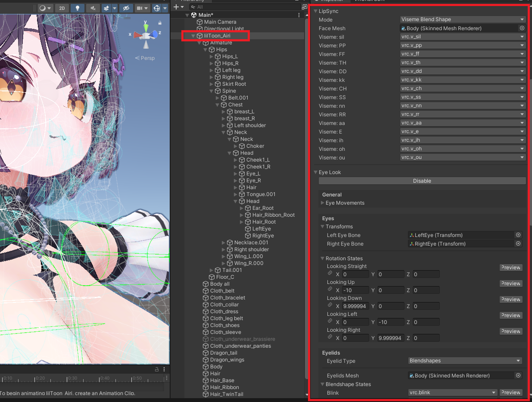This screenshot has height=402, width=532.
Task: Click the Left Eye Bone object picker icon
Action: pos(518,235)
